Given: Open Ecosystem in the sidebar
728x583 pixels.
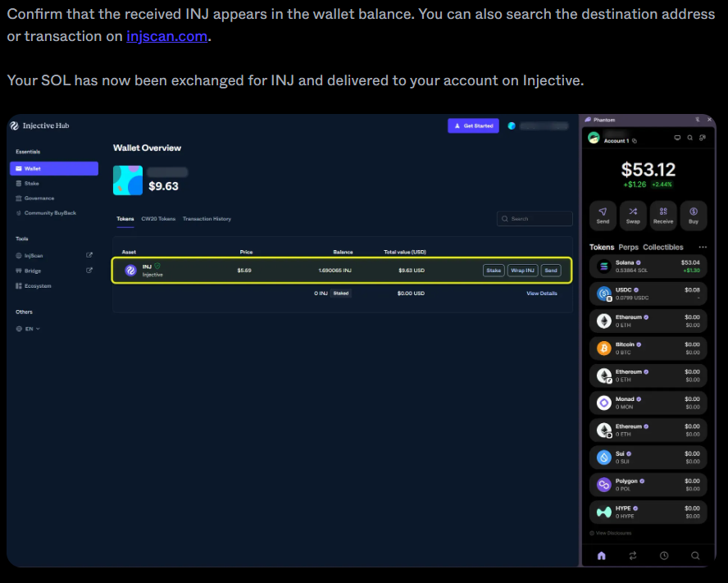Looking at the screenshot, I should click(x=34, y=285).
